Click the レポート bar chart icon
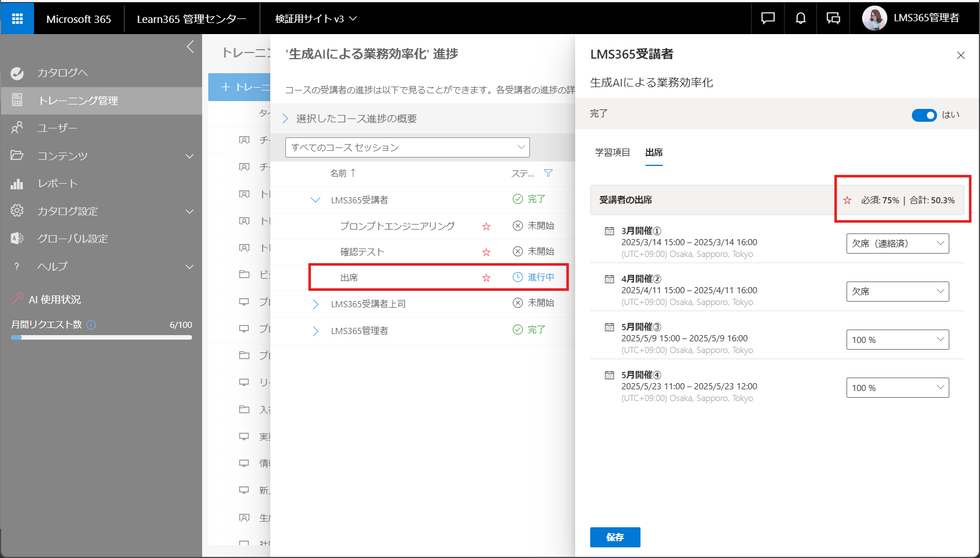 click(x=17, y=183)
